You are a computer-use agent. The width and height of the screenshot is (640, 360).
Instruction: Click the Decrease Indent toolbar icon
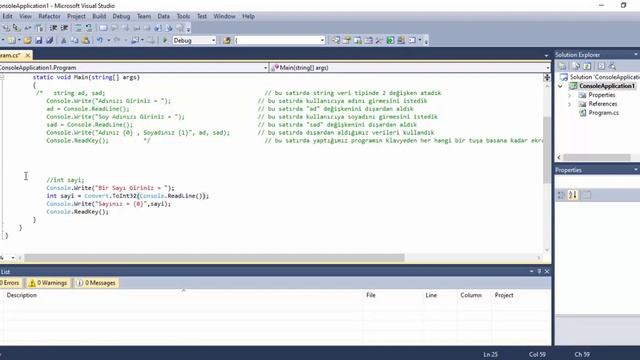click(x=53, y=28)
